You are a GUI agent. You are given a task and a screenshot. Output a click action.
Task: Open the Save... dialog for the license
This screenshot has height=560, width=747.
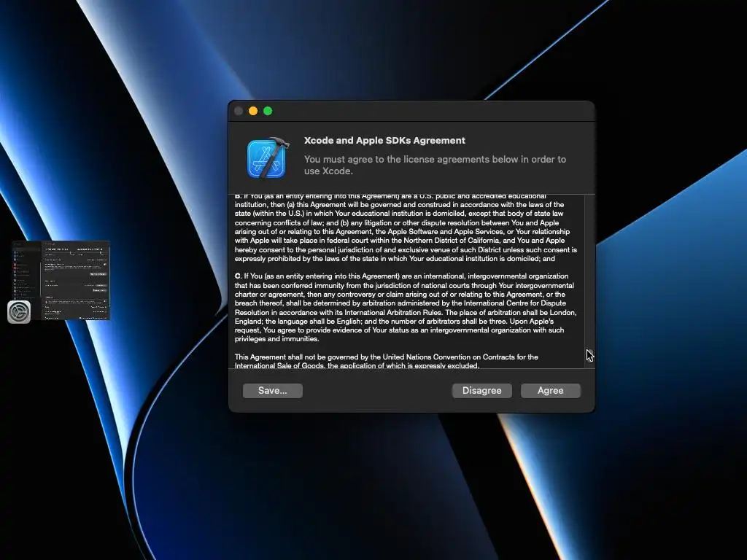[273, 391]
